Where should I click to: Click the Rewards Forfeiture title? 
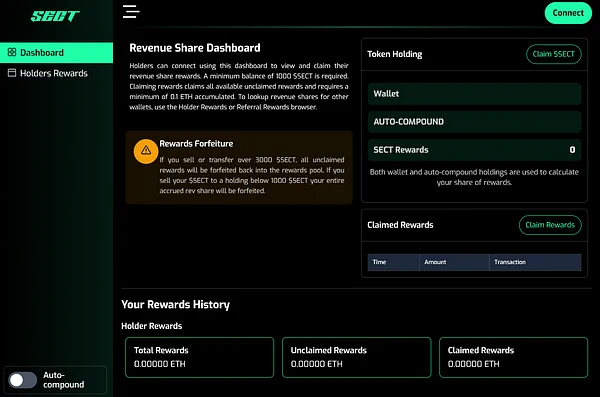(x=196, y=144)
